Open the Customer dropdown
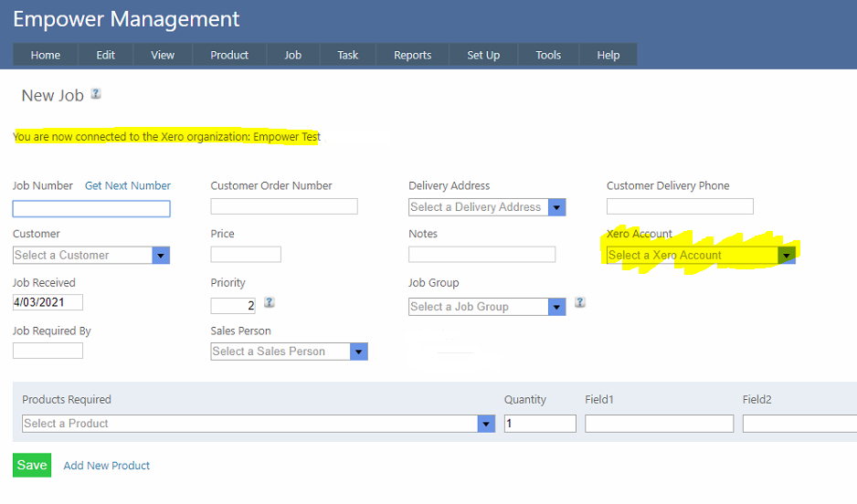 tap(90, 256)
